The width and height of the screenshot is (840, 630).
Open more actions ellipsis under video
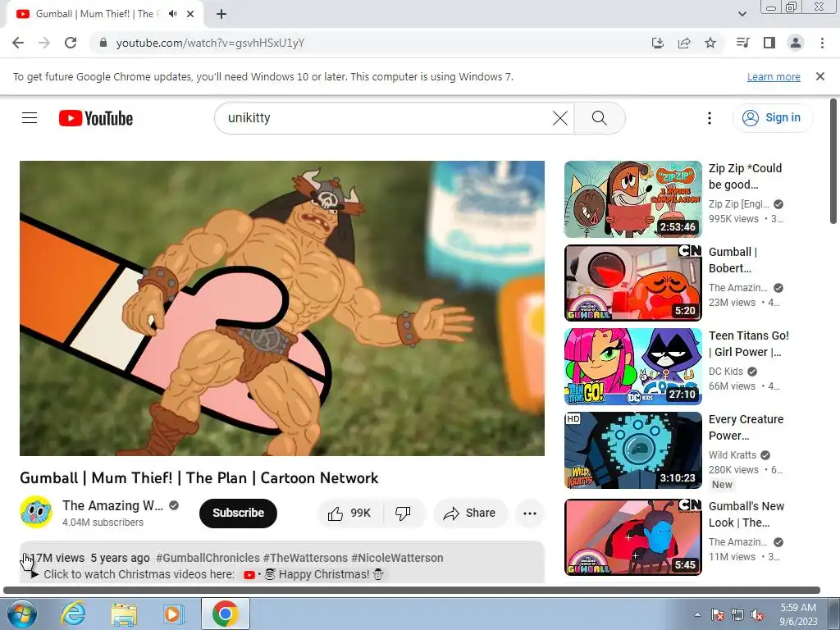pos(530,514)
